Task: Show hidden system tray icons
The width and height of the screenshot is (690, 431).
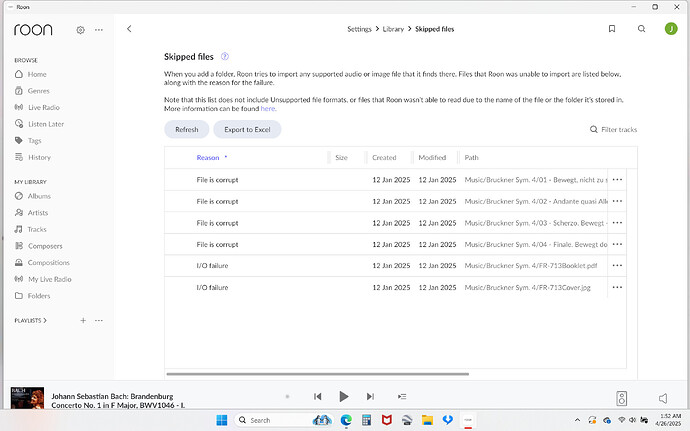Action: coord(577,420)
